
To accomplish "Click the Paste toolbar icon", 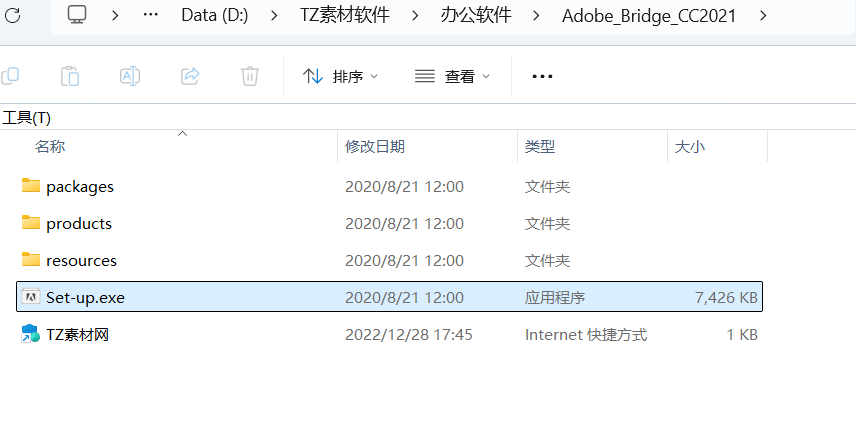I will [70, 76].
